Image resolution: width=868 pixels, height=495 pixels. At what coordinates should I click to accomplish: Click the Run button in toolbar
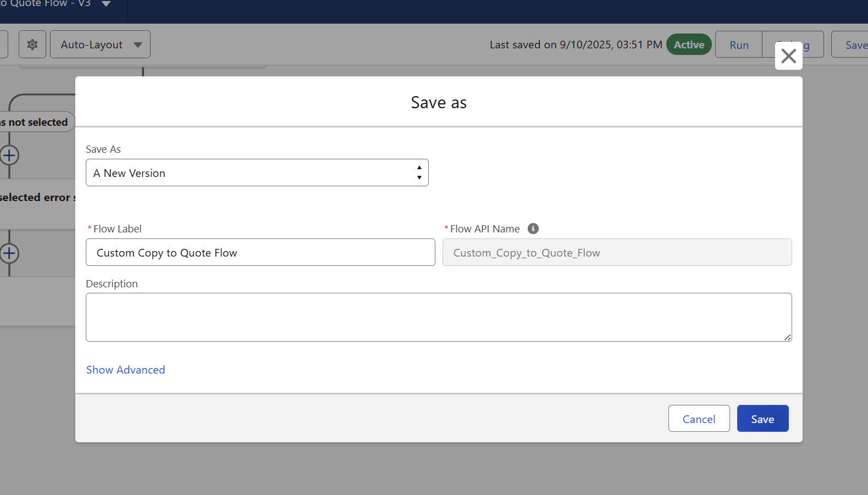coord(739,45)
